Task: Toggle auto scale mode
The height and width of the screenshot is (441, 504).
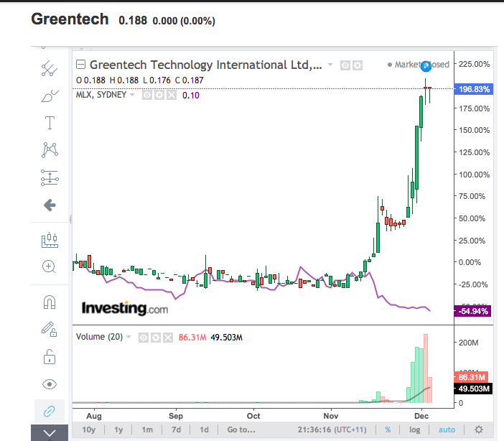Action: pyautogui.click(x=447, y=430)
